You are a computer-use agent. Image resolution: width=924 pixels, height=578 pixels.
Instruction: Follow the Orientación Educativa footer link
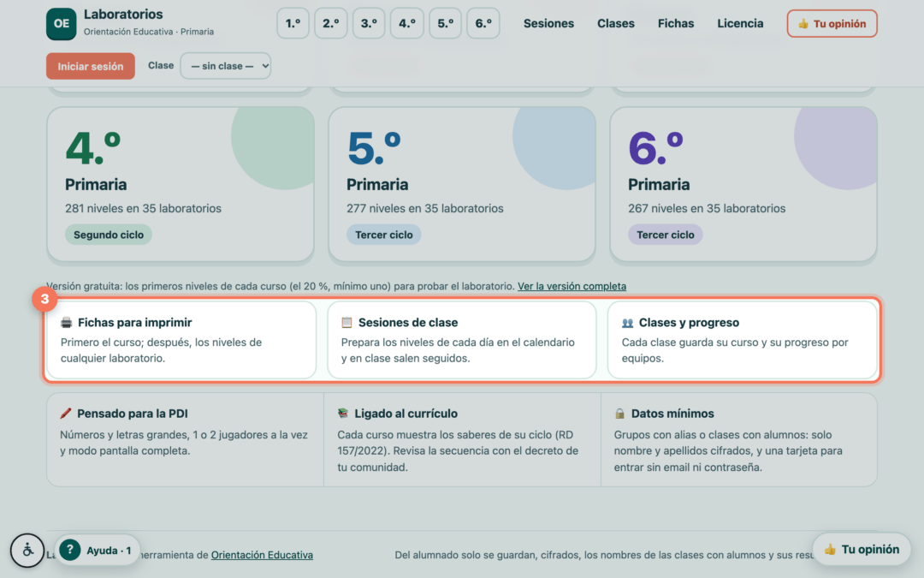point(262,555)
